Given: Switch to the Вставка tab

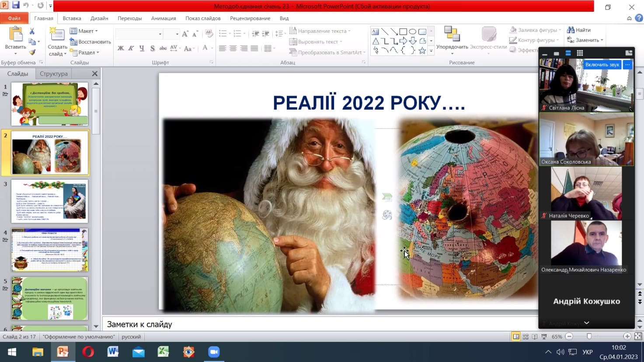Looking at the screenshot, I should pyautogui.click(x=72, y=18).
